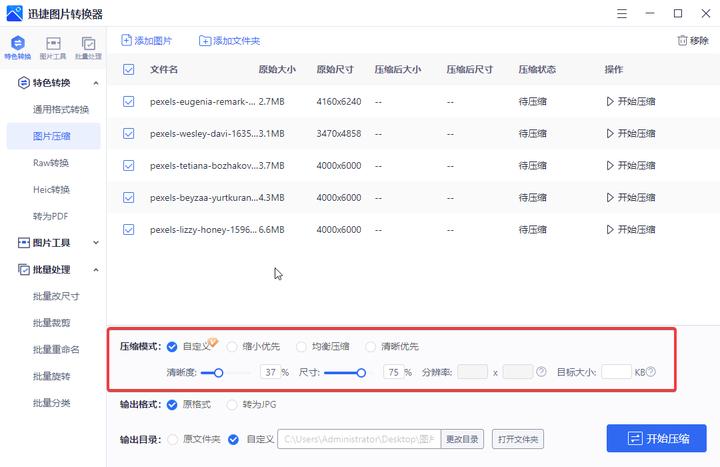Expand the 图片工具 section chevron
720x467 pixels.
tap(96, 242)
